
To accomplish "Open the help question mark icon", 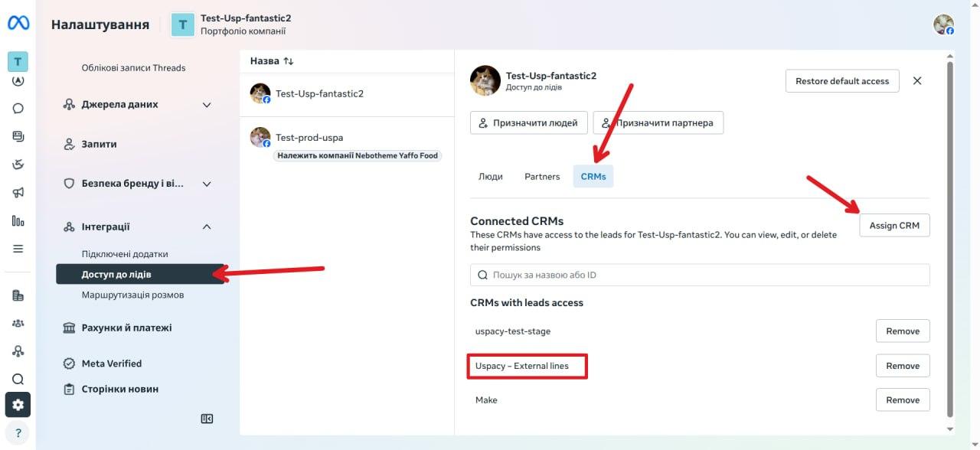I will pyautogui.click(x=18, y=433).
